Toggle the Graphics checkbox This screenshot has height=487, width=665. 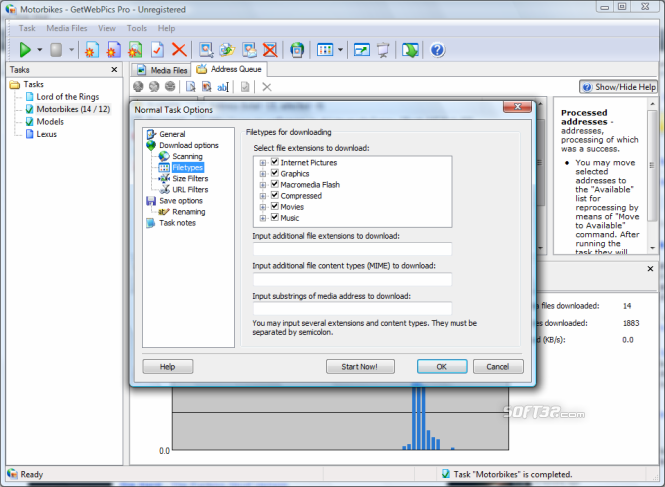tap(275, 173)
